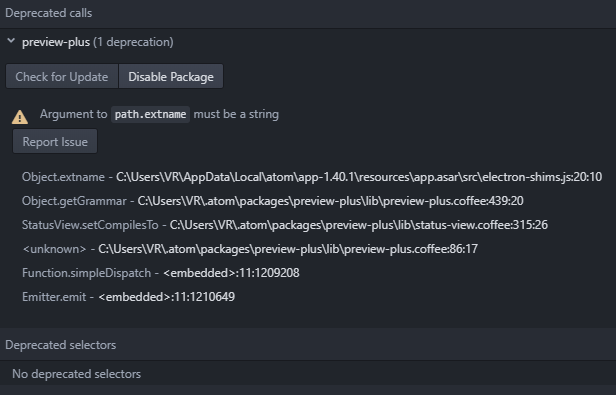
Task: Click embedded:11:1209208 stack trace link
Action: pos(231,273)
